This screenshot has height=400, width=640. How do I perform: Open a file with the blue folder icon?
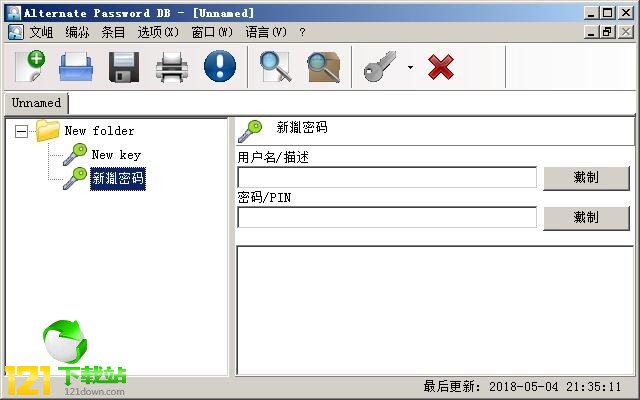pos(76,66)
